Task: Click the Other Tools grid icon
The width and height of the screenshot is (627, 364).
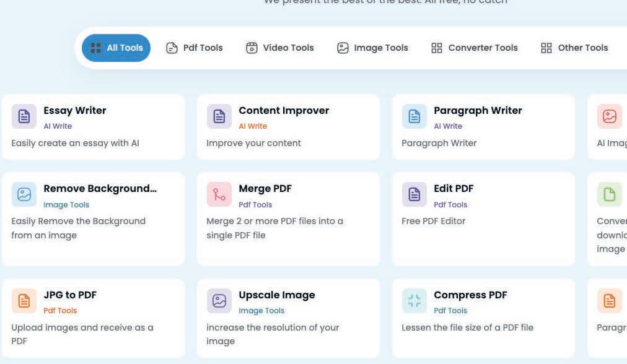Action: tap(546, 48)
